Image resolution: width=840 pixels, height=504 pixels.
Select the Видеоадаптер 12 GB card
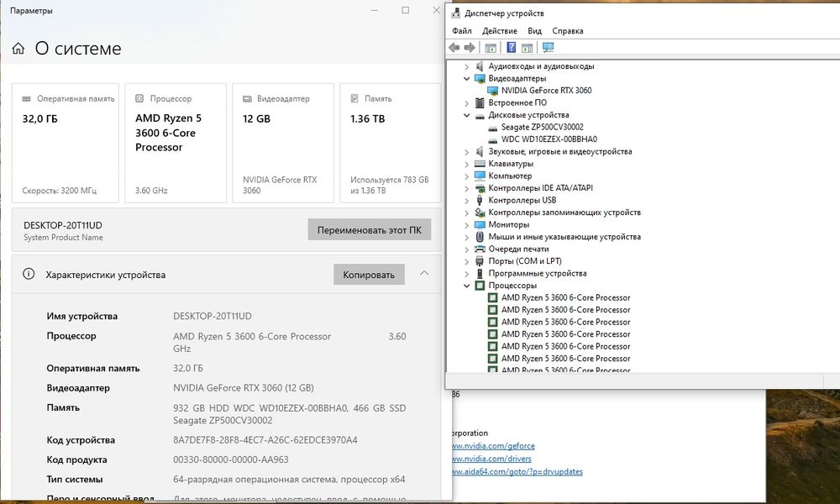[283, 143]
